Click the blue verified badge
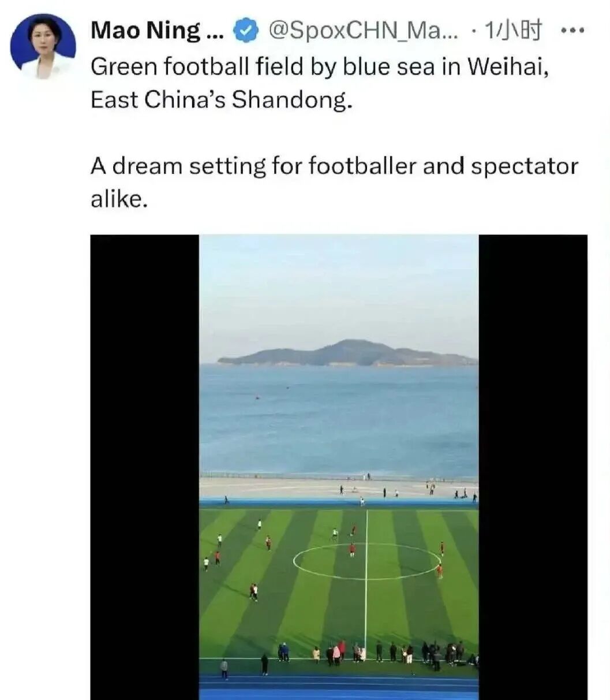 (246, 31)
